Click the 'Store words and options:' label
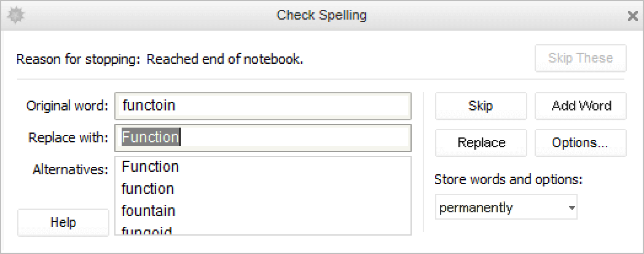Screen dimensions: 644x254 pyautogui.click(x=508, y=180)
